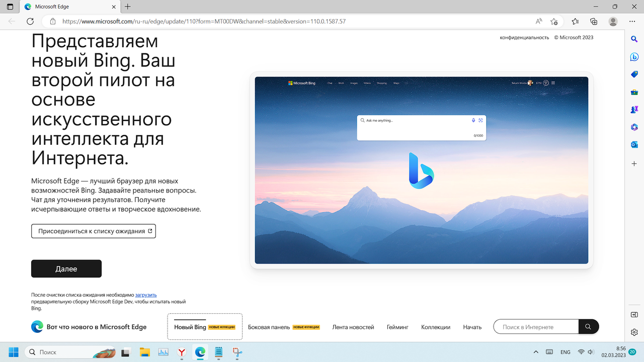
Task: Close the Microsoft Edge tab
Action: pos(113,7)
